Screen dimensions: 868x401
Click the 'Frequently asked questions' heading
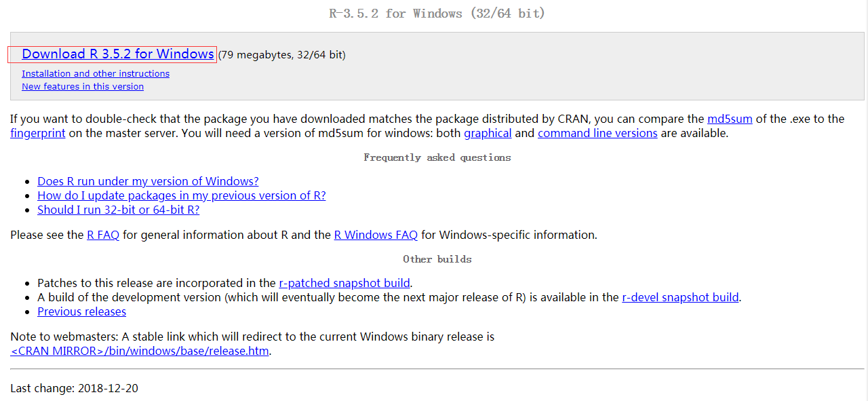pyautogui.click(x=437, y=157)
